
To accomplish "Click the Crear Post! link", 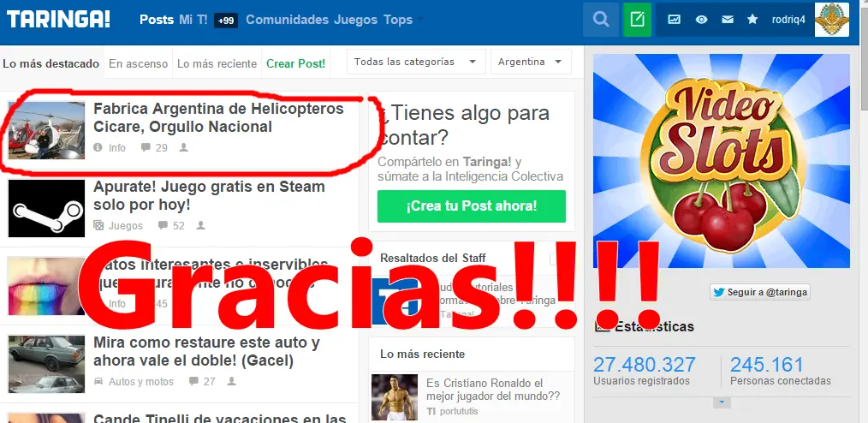I will [x=295, y=63].
